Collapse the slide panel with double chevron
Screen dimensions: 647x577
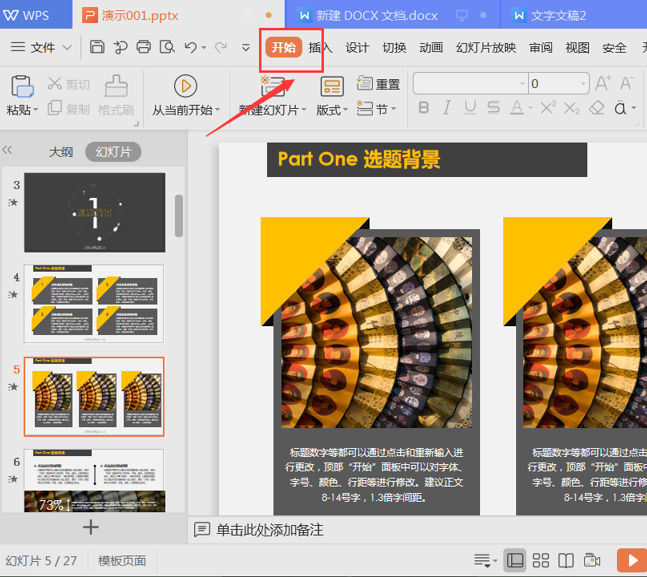click(7, 150)
